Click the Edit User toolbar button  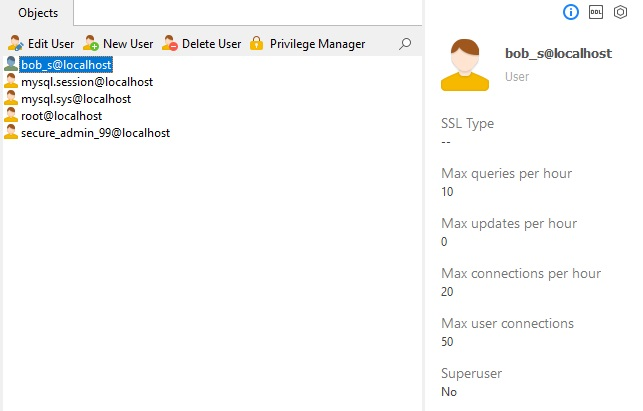41,44
